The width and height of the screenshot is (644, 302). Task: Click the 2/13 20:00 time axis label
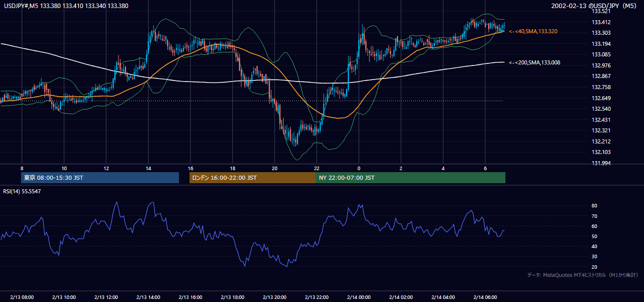point(275,297)
